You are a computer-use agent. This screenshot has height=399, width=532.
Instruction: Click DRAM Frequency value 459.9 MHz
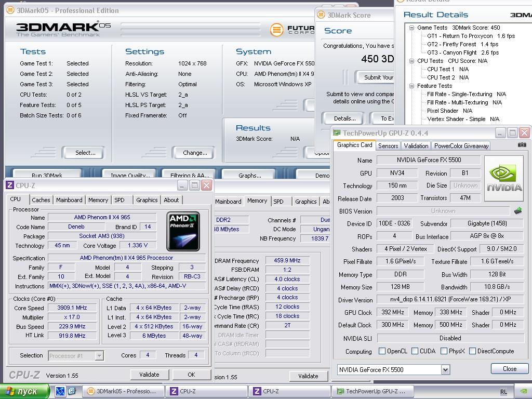coord(287,260)
